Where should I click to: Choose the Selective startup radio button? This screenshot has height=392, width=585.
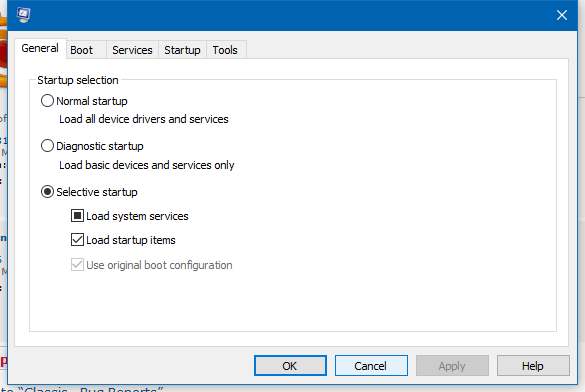47,192
